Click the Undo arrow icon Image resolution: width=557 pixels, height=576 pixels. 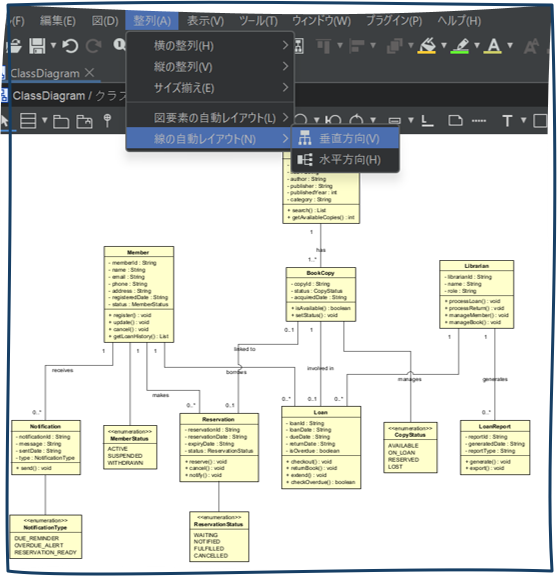[x=70, y=46]
